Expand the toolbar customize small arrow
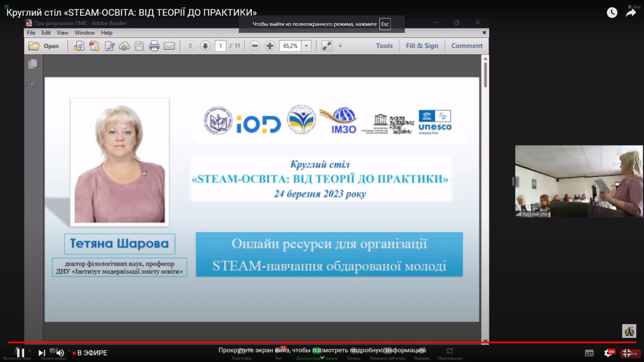This screenshot has height=362, width=644. [x=340, y=46]
